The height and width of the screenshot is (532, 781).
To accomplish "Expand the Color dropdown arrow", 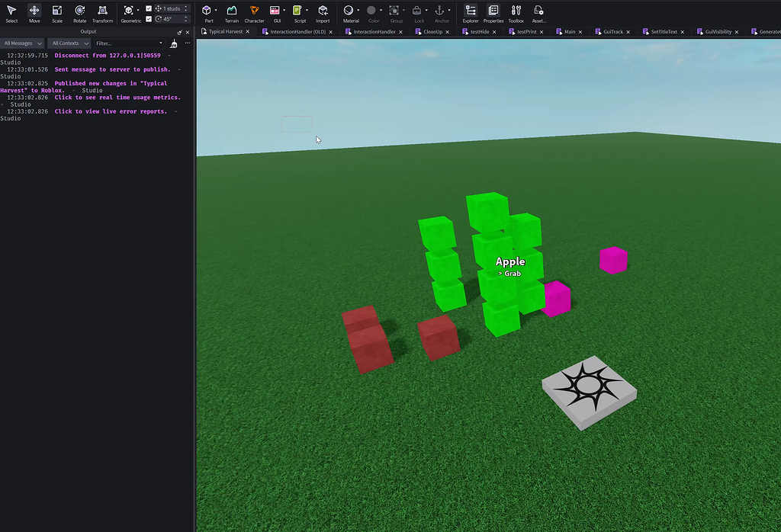I will pyautogui.click(x=381, y=11).
